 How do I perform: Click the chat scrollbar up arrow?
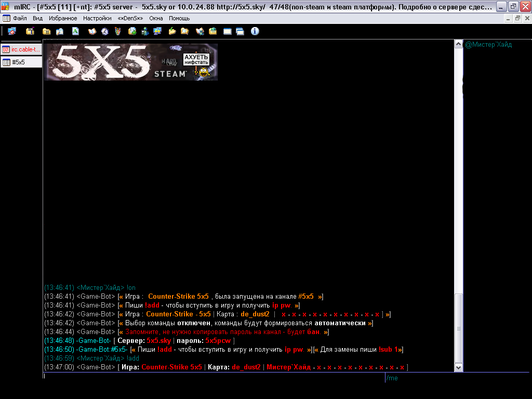[x=459, y=45]
